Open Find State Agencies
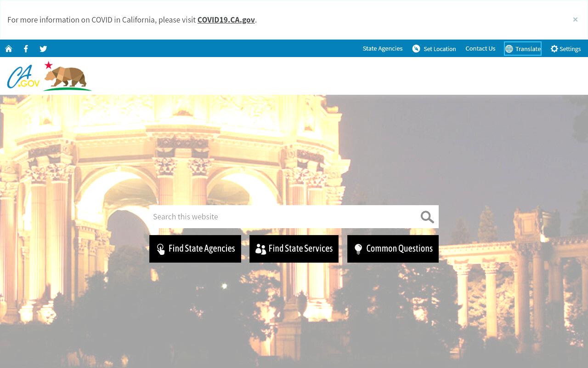Screen dimensions: 588x368 (x=195, y=249)
